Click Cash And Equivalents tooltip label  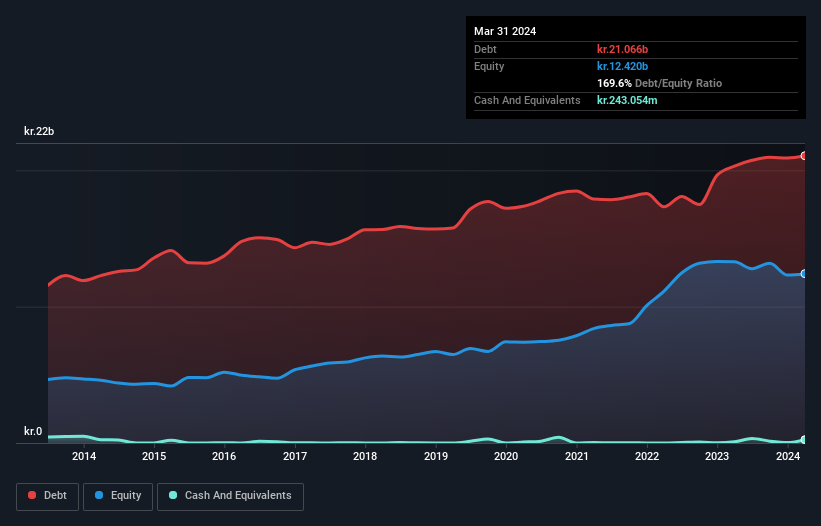pyautogui.click(x=527, y=100)
